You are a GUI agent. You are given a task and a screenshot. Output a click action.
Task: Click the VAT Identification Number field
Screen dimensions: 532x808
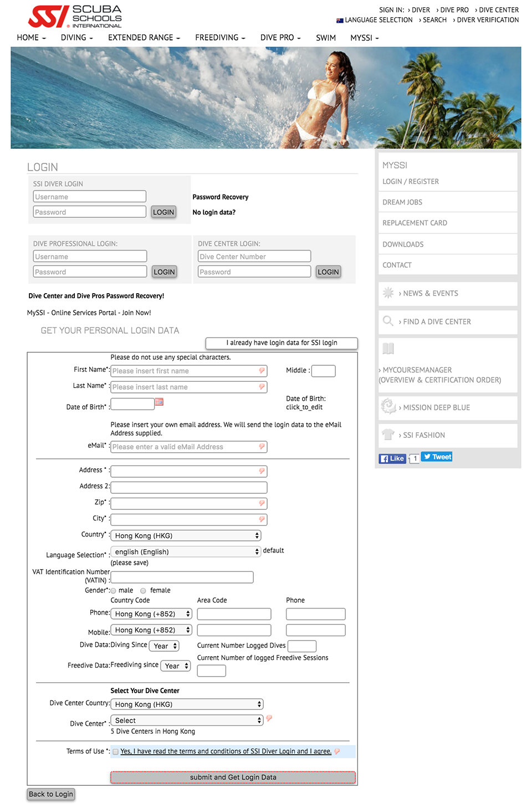pyautogui.click(x=182, y=577)
